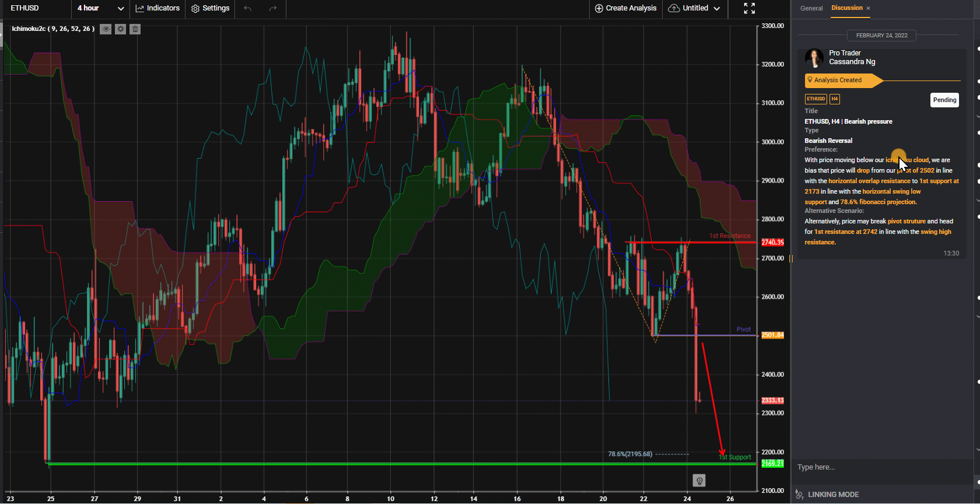This screenshot has width=980, height=504.
Task: Delete the Ichimoku2c indicator
Action: tap(135, 29)
